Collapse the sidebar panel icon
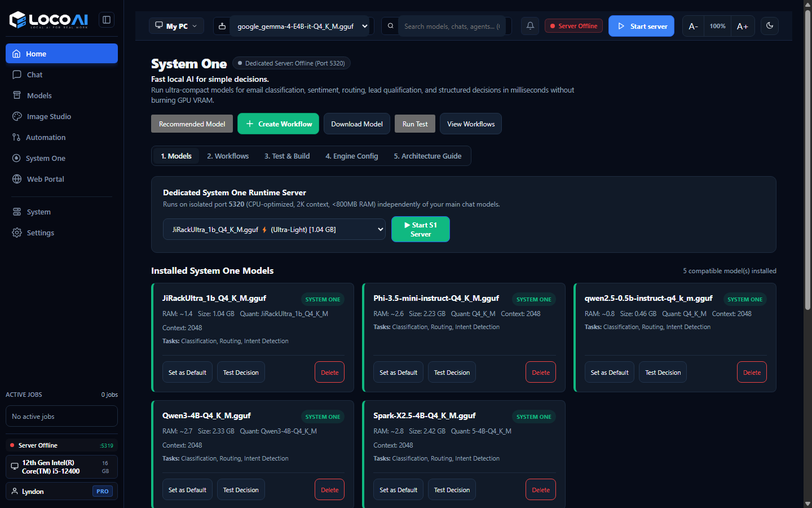812x508 pixels. coord(107,20)
